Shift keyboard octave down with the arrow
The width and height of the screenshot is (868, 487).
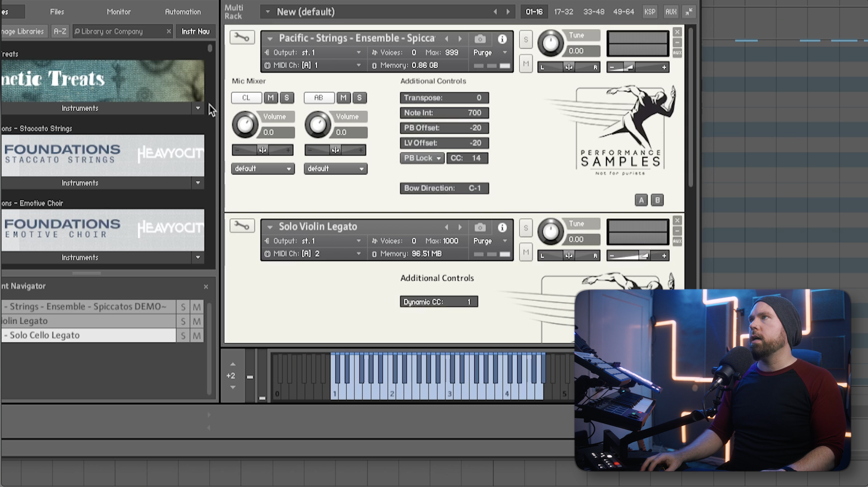coord(232,387)
